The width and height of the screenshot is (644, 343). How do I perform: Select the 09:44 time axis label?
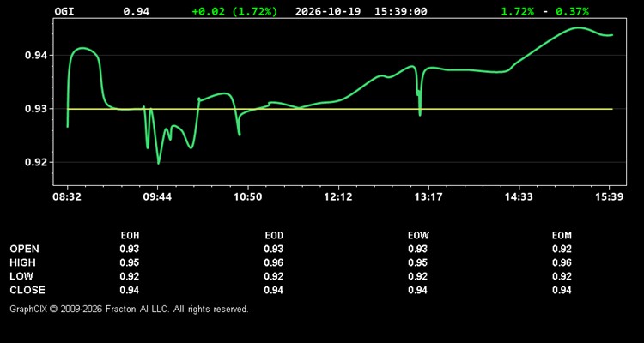point(157,197)
